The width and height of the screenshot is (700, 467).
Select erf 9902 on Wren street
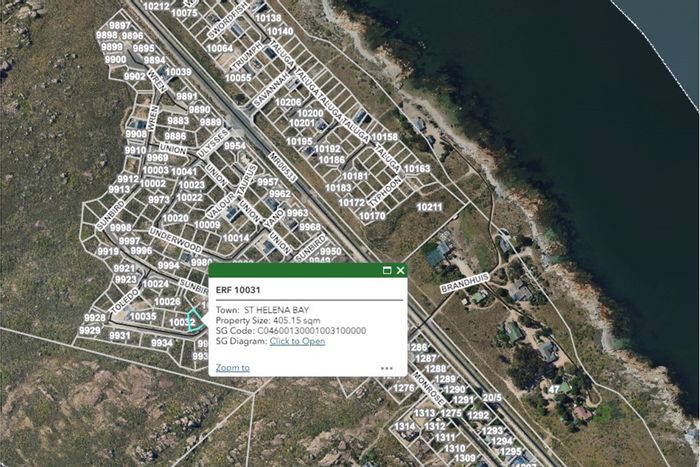(134, 76)
